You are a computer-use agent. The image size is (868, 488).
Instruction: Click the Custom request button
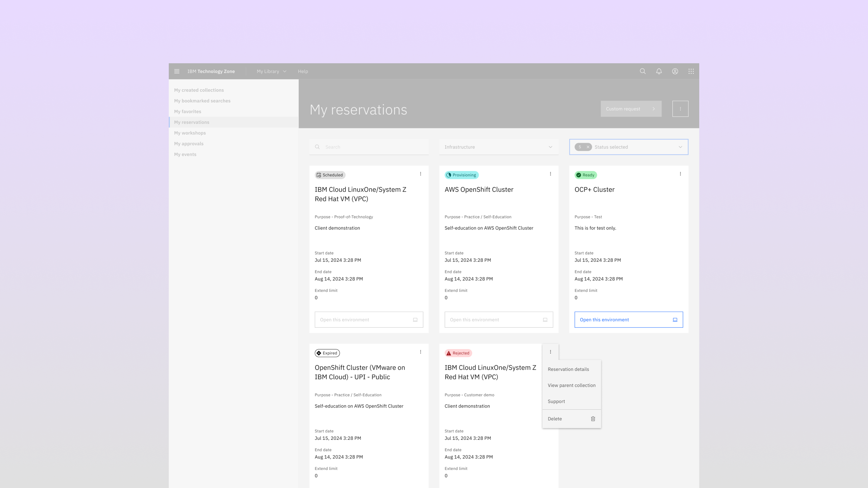[631, 109]
